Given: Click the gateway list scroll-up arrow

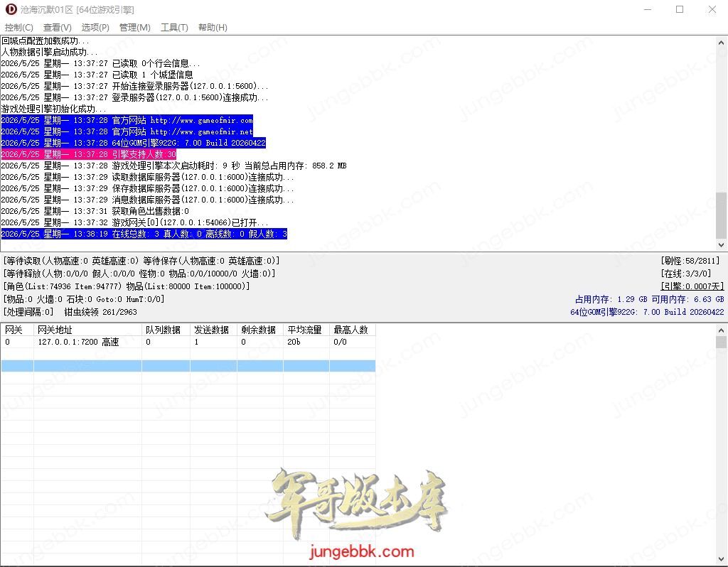Looking at the screenshot, I should click(x=721, y=330).
